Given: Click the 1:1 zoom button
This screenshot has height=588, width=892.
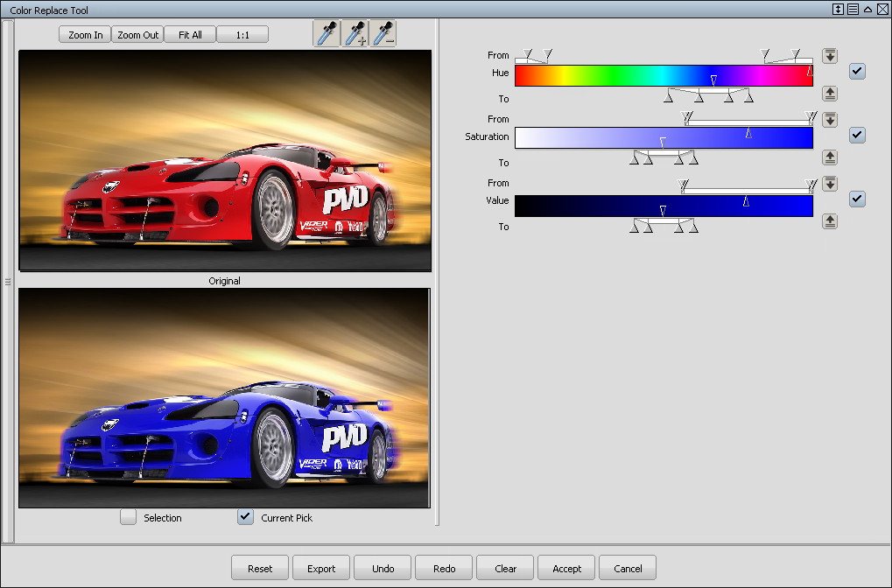Looking at the screenshot, I should (x=242, y=35).
